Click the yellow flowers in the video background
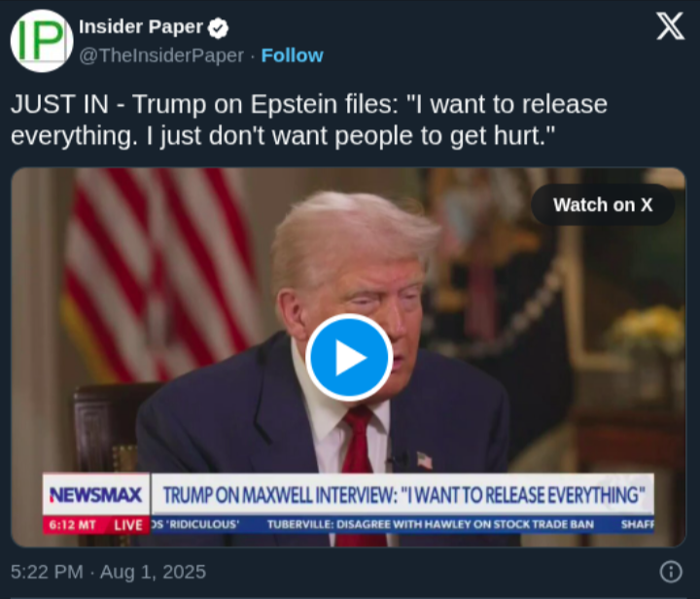Viewport: 700px width, 599px height. pos(647,326)
